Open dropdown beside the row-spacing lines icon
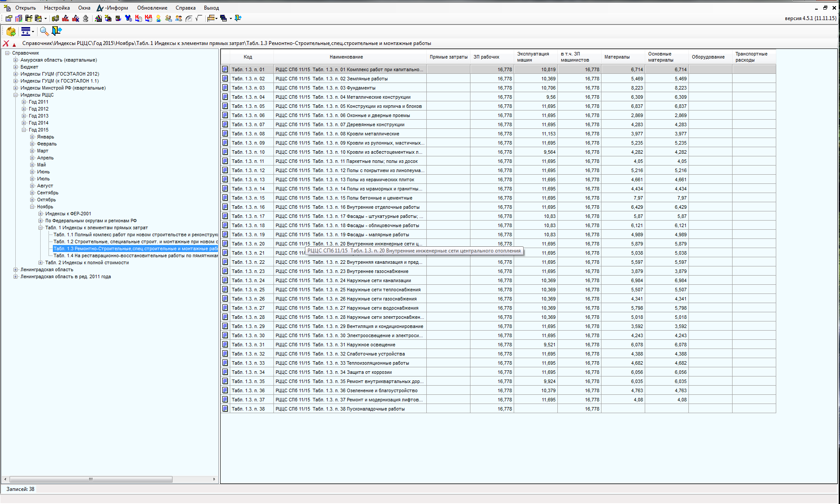This screenshot has width=840, height=504. pos(33,32)
